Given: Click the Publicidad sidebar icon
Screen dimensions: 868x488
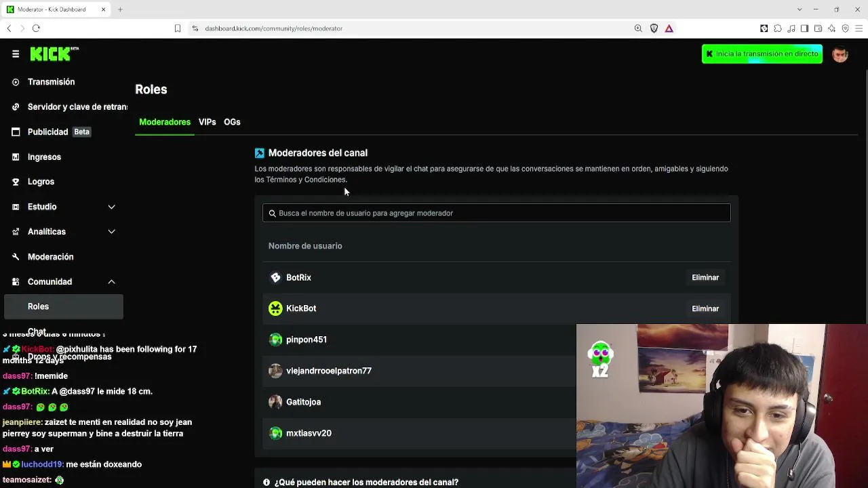Looking at the screenshot, I should click(16, 132).
